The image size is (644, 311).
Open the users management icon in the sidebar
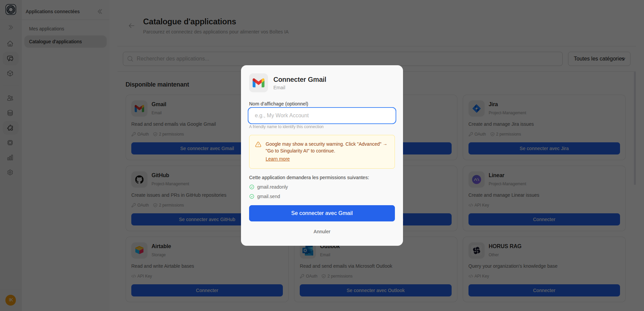coord(10,98)
